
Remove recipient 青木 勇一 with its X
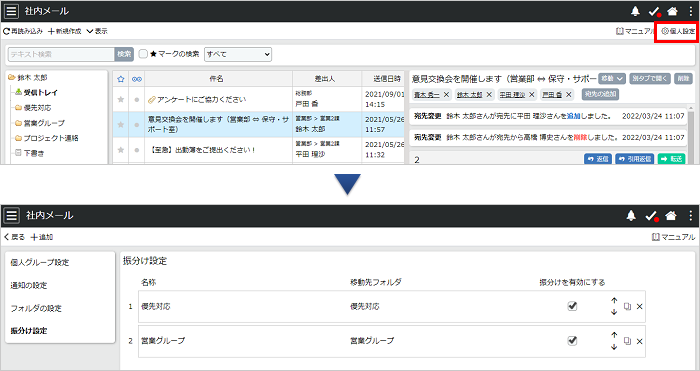pos(446,95)
